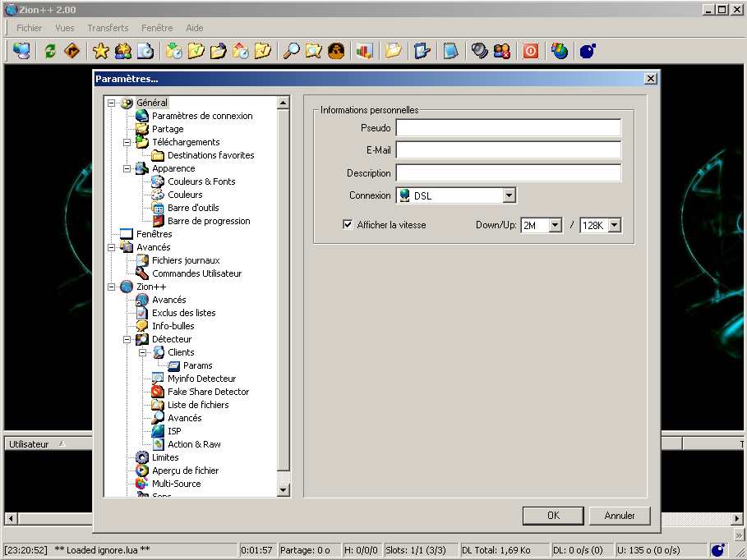Open the Transferts menu
The image size is (747, 560).
[108, 28]
